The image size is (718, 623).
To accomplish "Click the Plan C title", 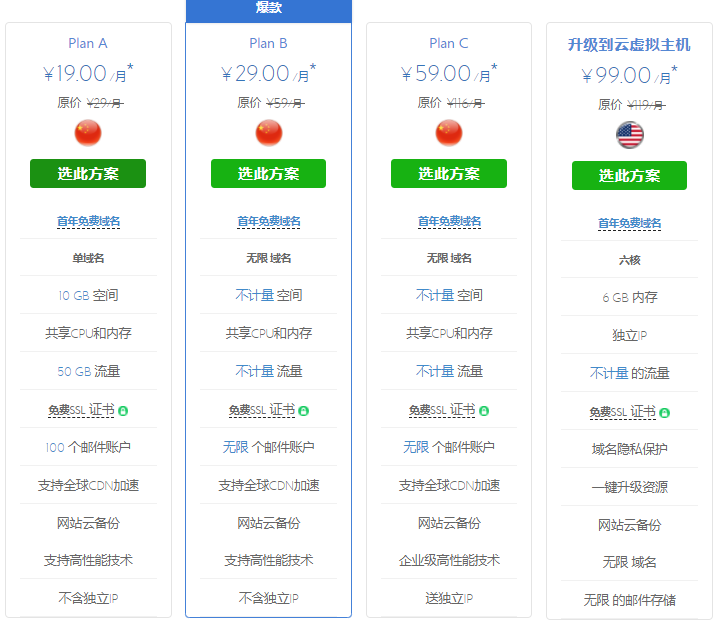I will pyautogui.click(x=449, y=43).
